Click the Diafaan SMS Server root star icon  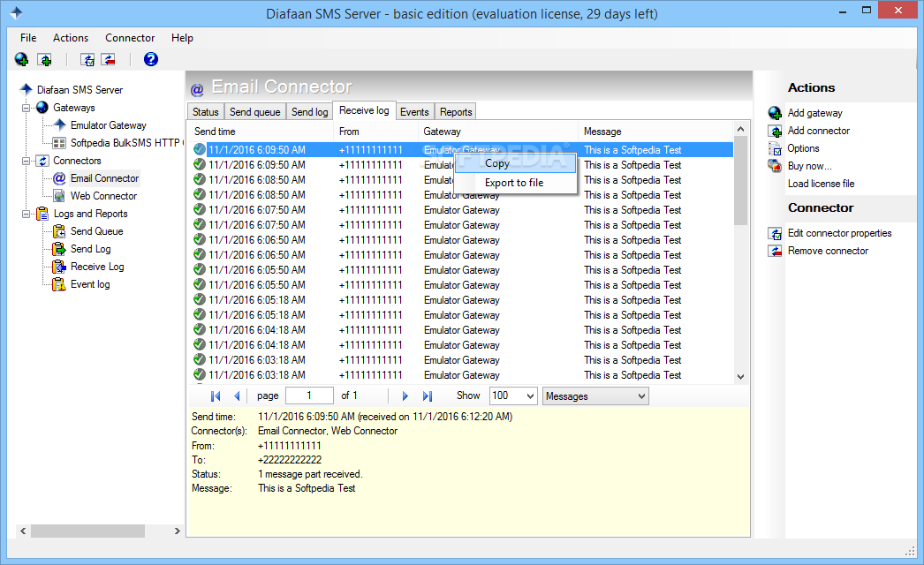(26, 89)
